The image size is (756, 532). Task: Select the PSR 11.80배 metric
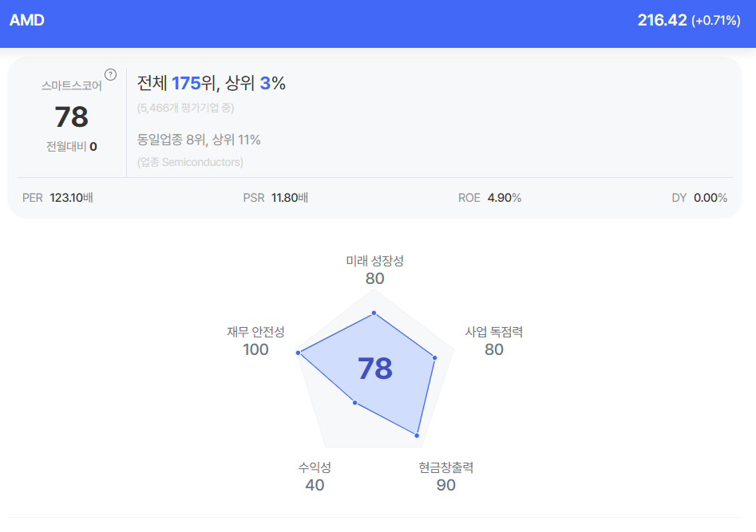pyautogui.click(x=275, y=198)
